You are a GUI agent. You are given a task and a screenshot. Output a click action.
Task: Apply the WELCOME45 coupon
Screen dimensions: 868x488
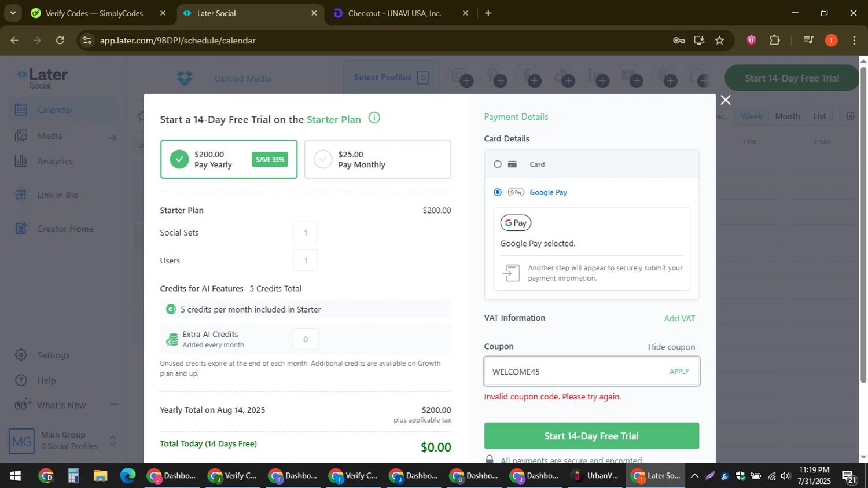(x=679, y=372)
